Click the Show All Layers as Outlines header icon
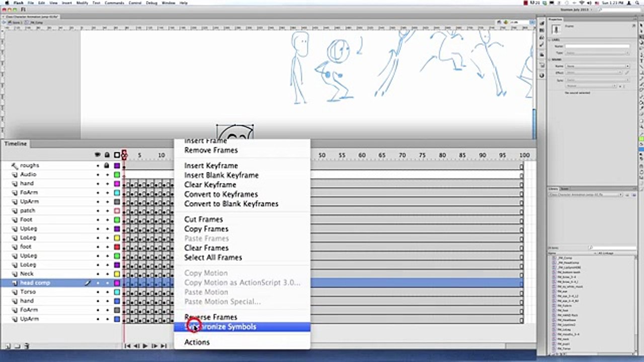The image size is (644, 362). click(117, 155)
